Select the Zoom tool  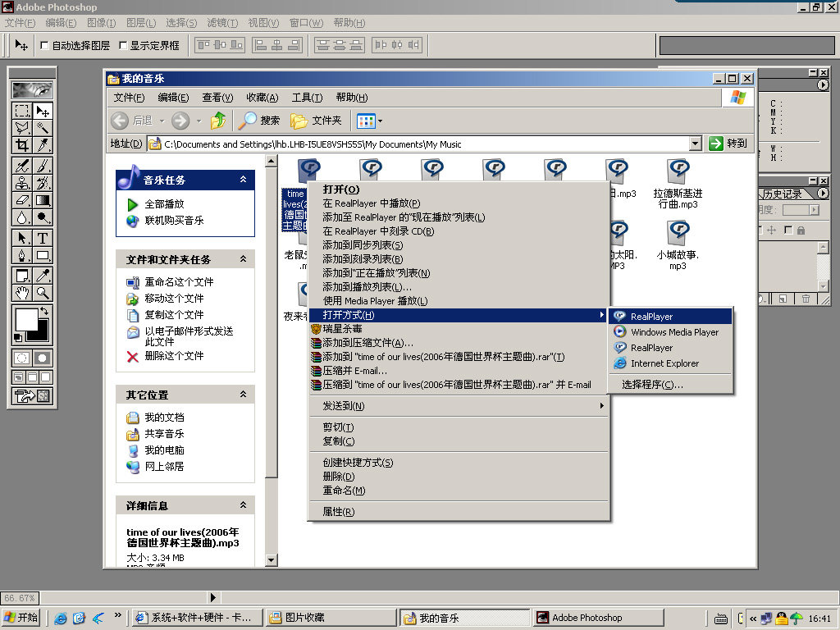(x=43, y=293)
